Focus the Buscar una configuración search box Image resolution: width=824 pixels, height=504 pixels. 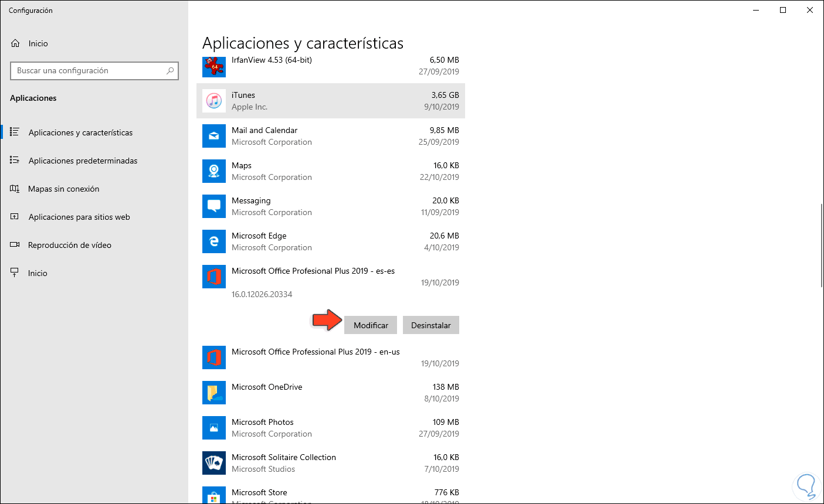coord(94,71)
